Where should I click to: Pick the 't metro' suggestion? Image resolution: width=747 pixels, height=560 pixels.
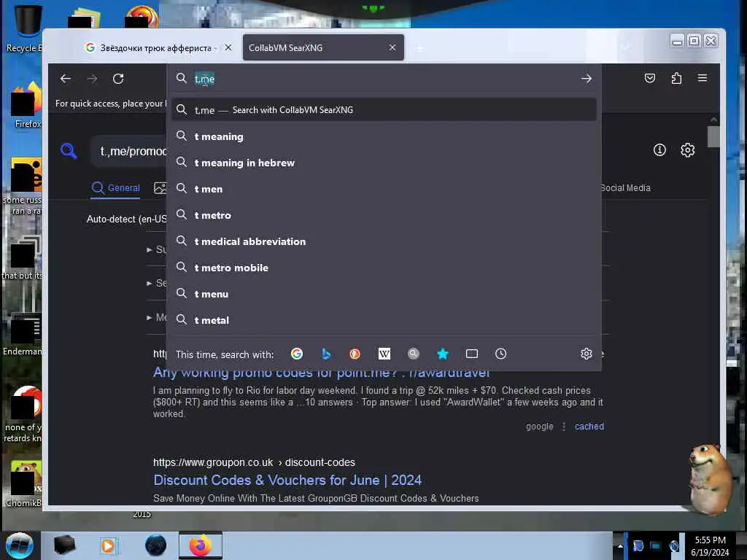pyautogui.click(x=384, y=215)
